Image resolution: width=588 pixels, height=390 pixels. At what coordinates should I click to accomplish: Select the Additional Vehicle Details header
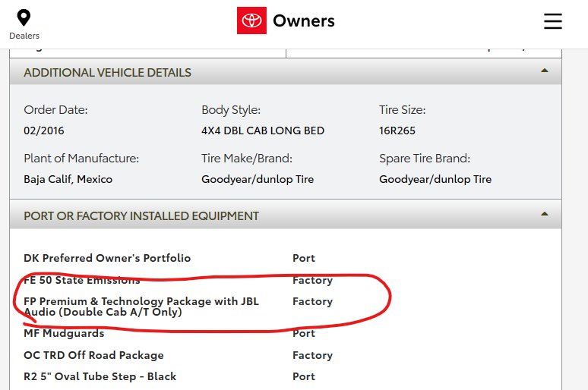point(286,72)
